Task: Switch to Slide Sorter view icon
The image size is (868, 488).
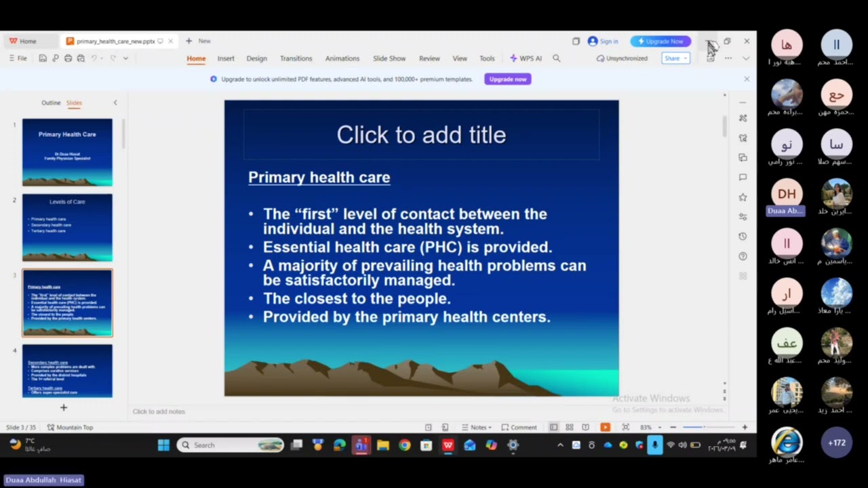Action: pyautogui.click(x=569, y=427)
